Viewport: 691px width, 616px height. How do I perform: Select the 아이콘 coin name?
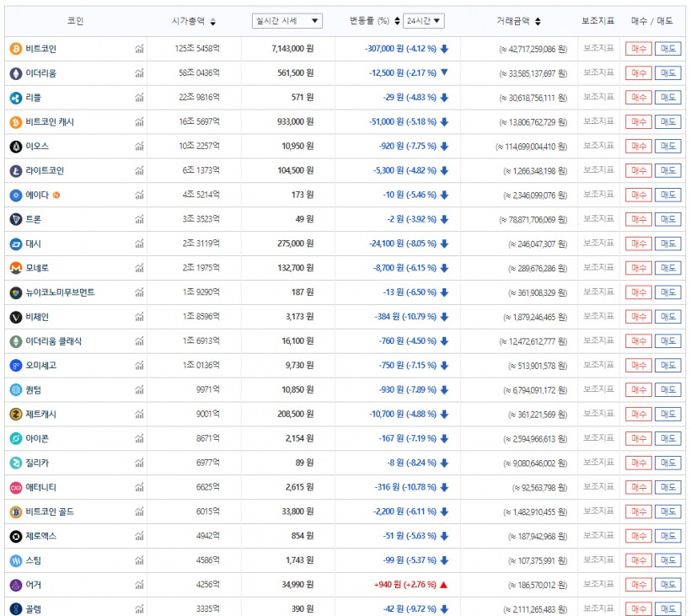pyautogui.click(x=37, y=439)
